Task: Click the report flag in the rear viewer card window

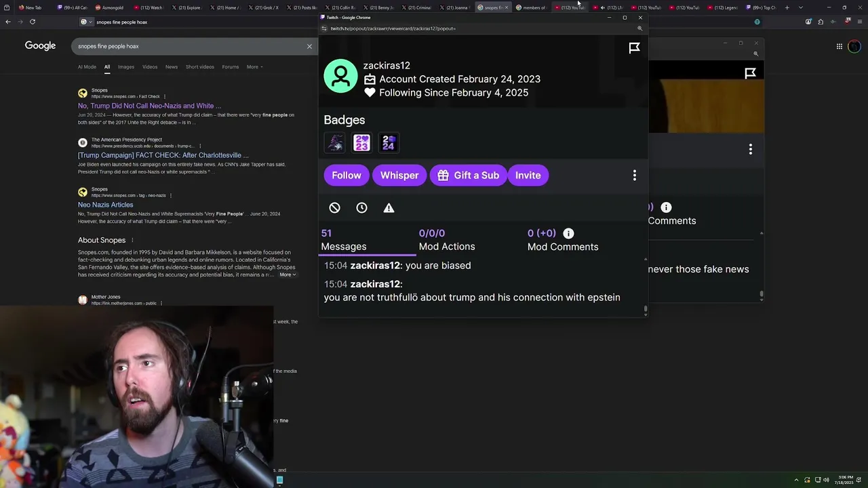Action: 750,73
